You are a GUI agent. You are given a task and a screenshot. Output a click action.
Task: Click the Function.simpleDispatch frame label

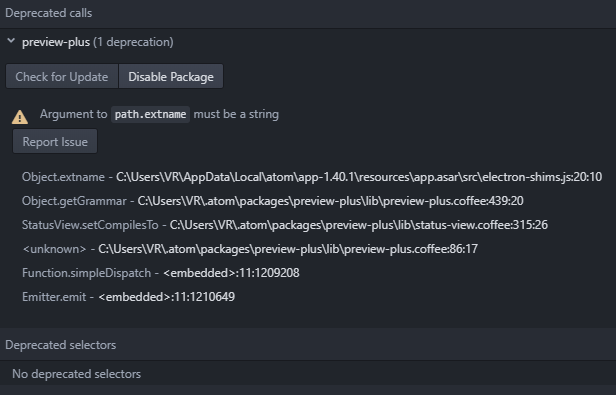pos(86,273)
